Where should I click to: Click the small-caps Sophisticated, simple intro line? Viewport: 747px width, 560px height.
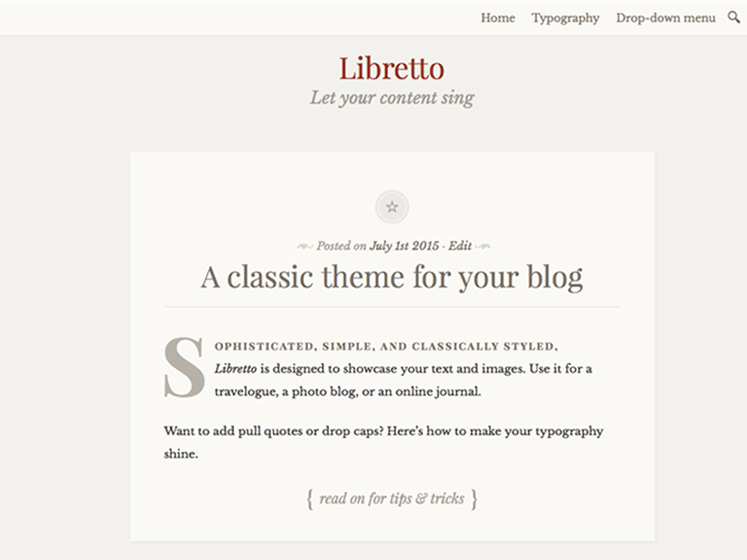tap(386, 346)
